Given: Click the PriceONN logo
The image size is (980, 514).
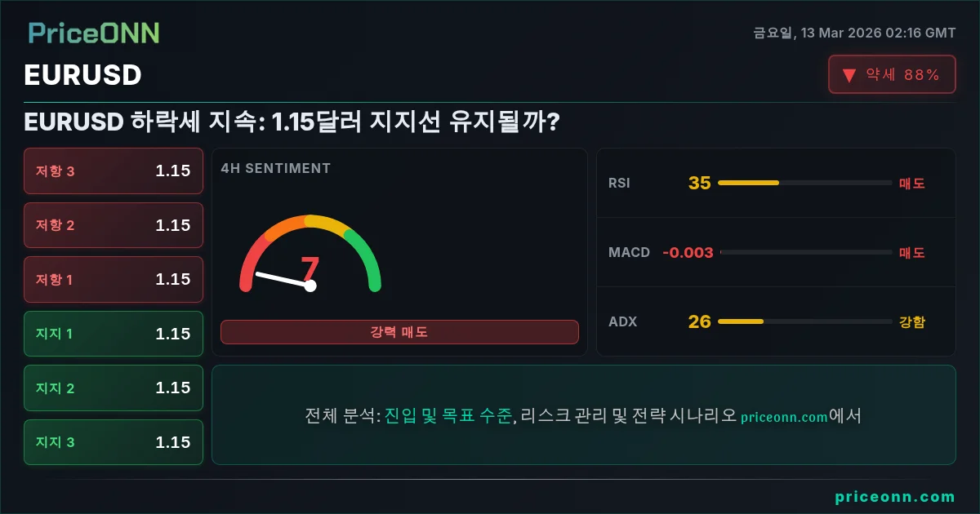Looking at the screenshot, I should coord(94,33).
